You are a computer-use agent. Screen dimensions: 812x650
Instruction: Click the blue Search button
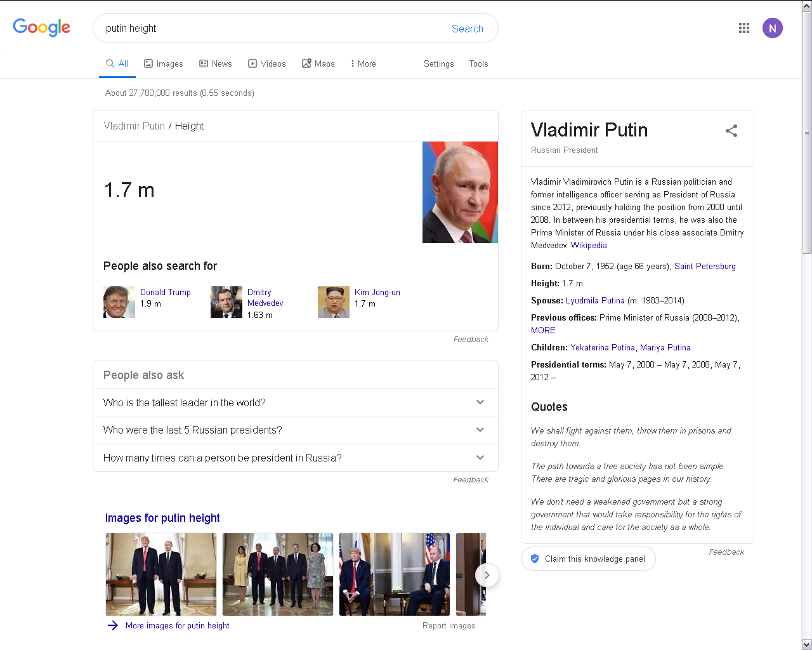pos(468,29)
